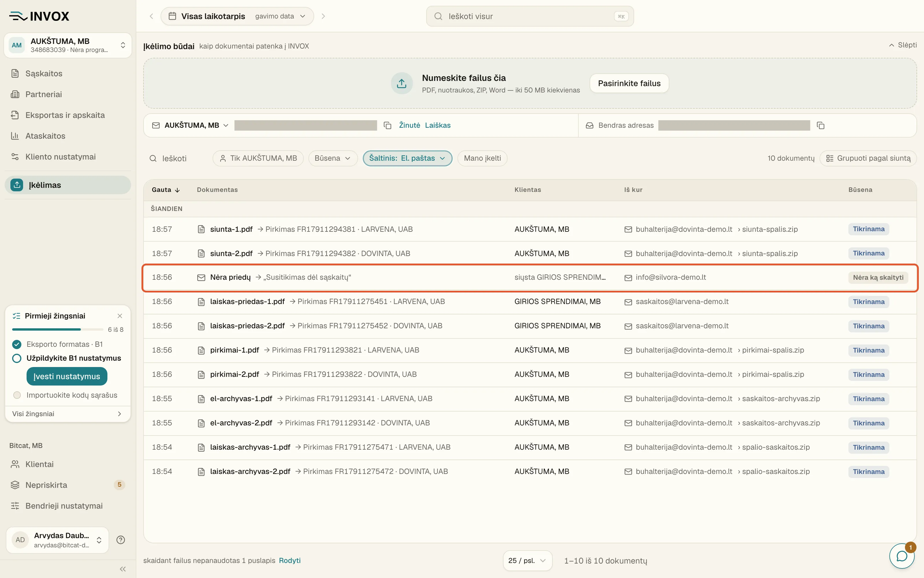
Task: Expand the Arvydas Daub... user menu
Action: (58, 540)
